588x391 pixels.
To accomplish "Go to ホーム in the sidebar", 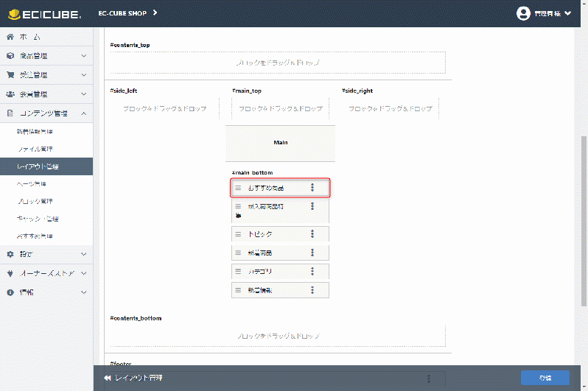I will coord(46,36).
